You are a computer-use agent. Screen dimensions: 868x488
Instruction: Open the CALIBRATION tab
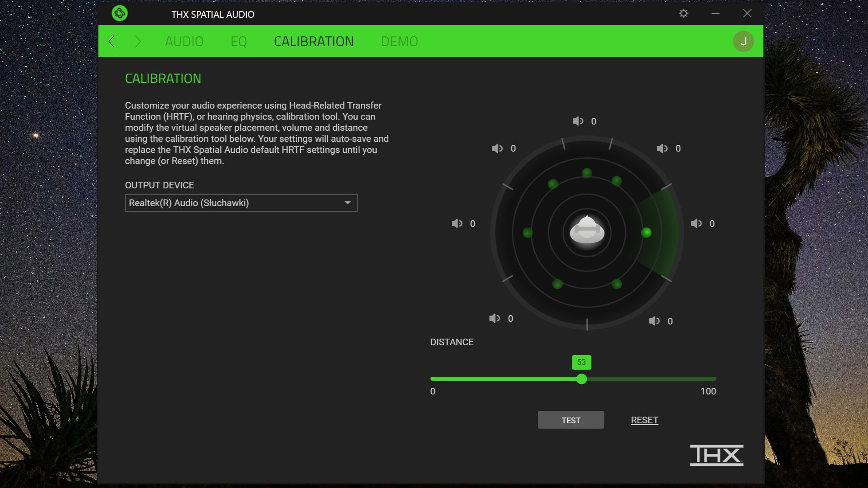[313, 41]
